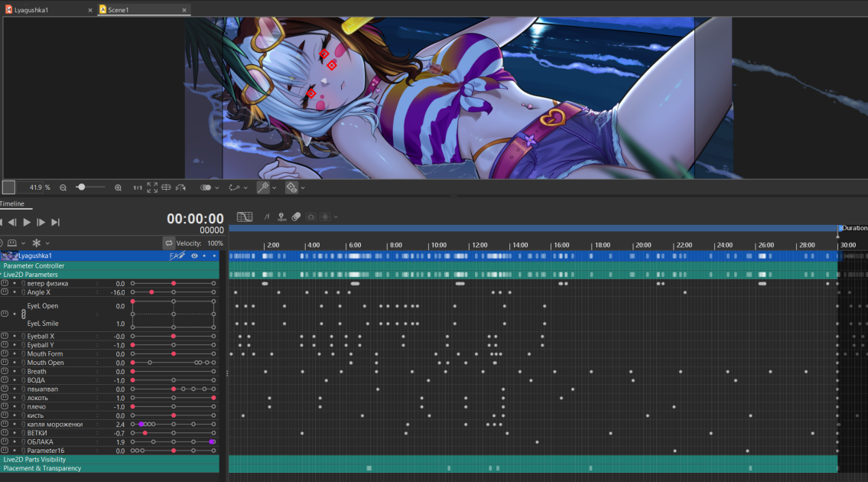The image size is (868, 482).
Task: Adjust the canvas zoom slider handle
Action: (x=81, y=187)
